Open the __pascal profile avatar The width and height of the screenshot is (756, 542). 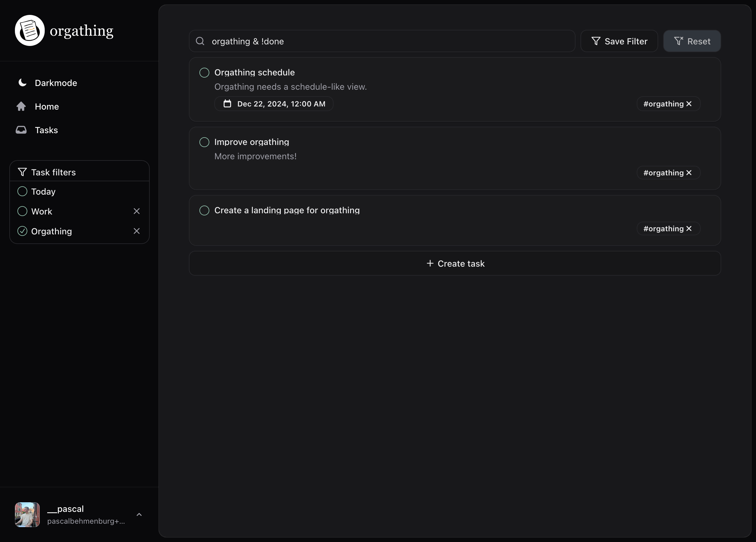tap(27, 515)
